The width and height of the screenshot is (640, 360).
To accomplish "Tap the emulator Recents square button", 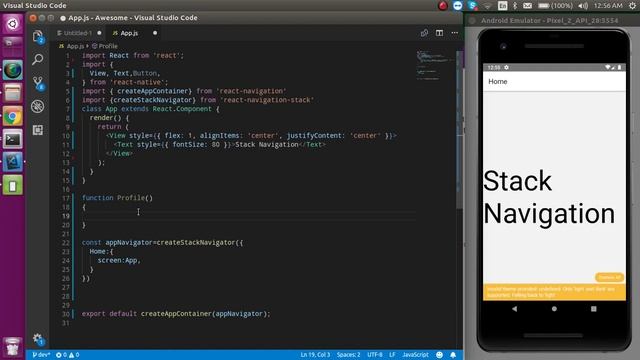I will pyautogui.click(x=593, y=309).
